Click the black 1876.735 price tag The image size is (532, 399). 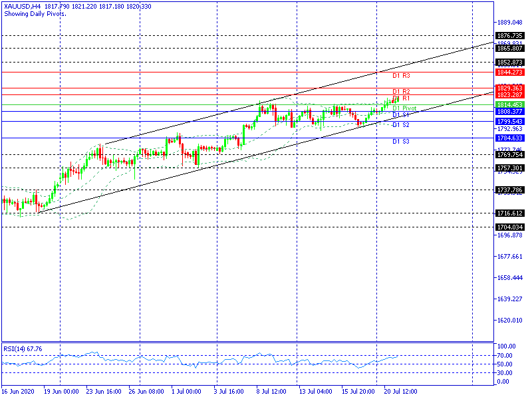(x=510, y=35)
